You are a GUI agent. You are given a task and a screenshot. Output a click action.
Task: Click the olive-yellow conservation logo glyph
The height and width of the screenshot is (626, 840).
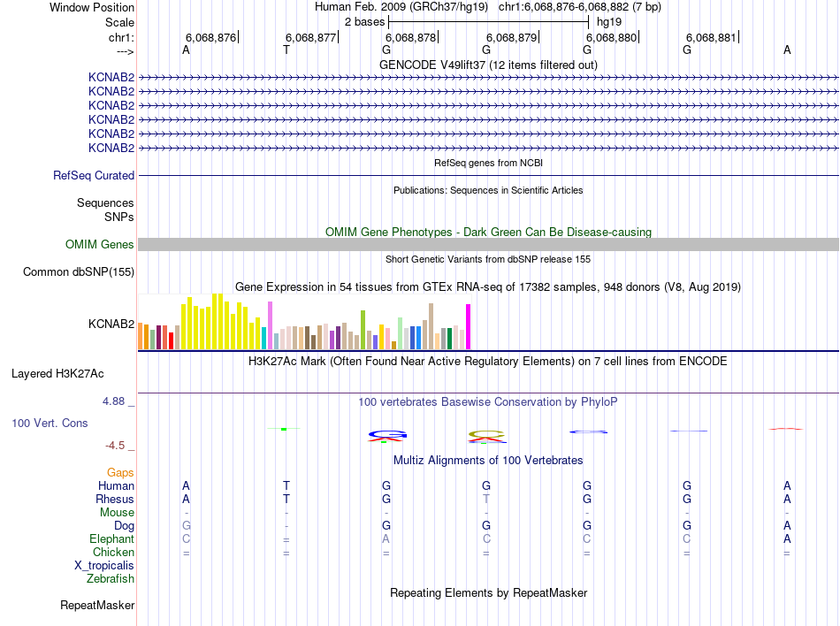tap(486, 437)
